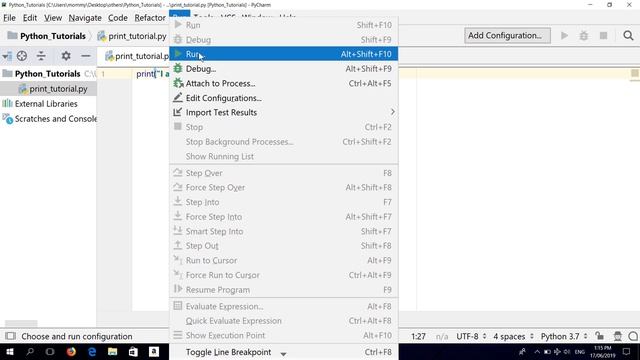This screenshot has height=360, width=640.
Task: Hide the project tool window with minus icon
Action: 86,56
